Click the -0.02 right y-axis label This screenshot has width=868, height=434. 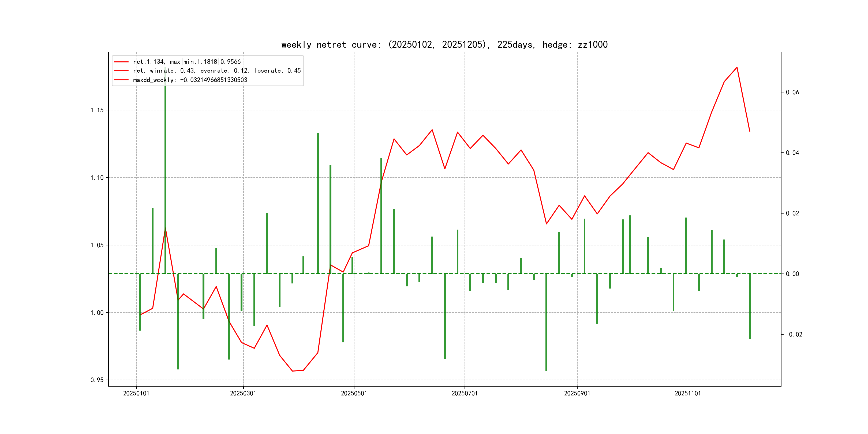794,334
